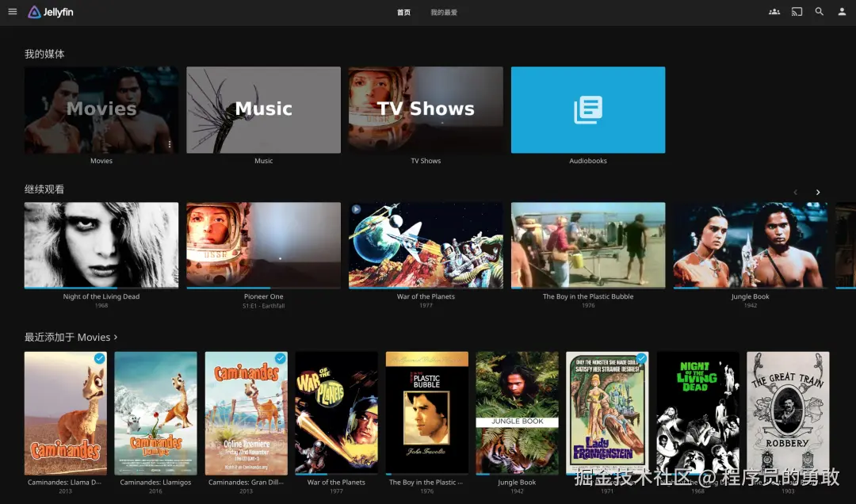The image size is (856, 504).
Task: Open the Lady Frankenstein poster
Action: point(607,413)
